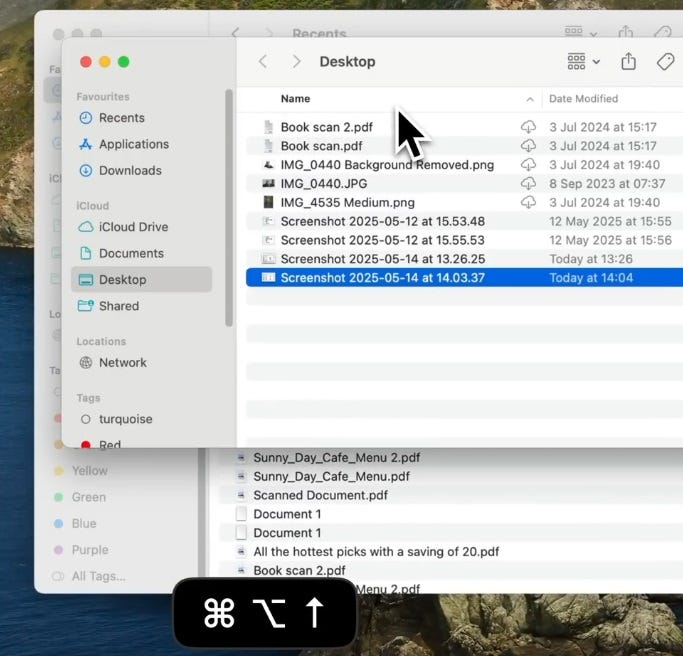Screen dimensions: 683x656
Task: Download IMG_4535 Medium.png via iCloud icon
Action: point(528,203)
